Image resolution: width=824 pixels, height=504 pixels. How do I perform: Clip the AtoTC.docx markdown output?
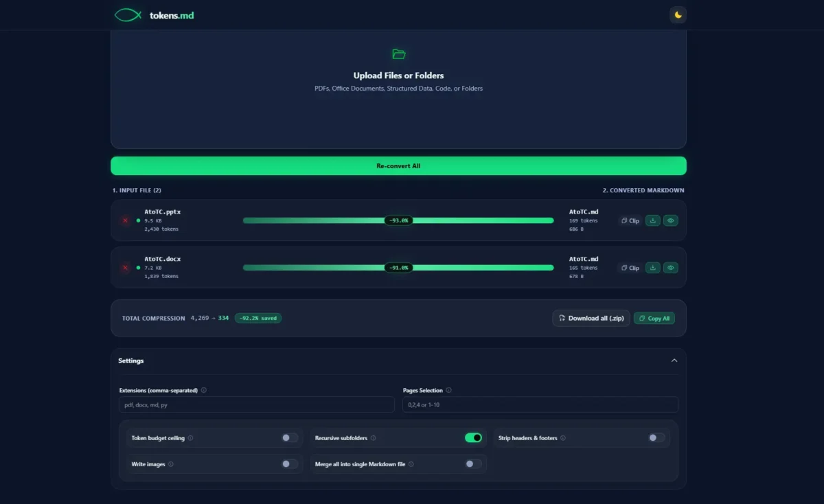coord(630,268)
